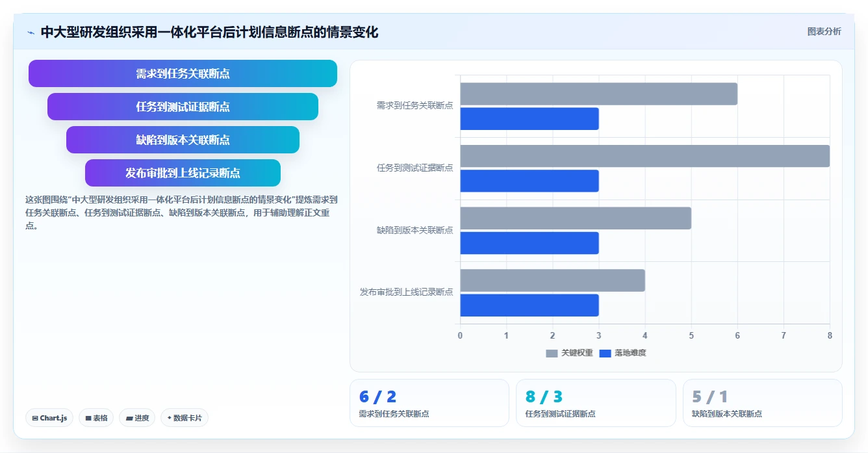Click x-axis tick label 8
Image resolution: width=868 pixels, height=453 pixels.
tap(830, 335)
